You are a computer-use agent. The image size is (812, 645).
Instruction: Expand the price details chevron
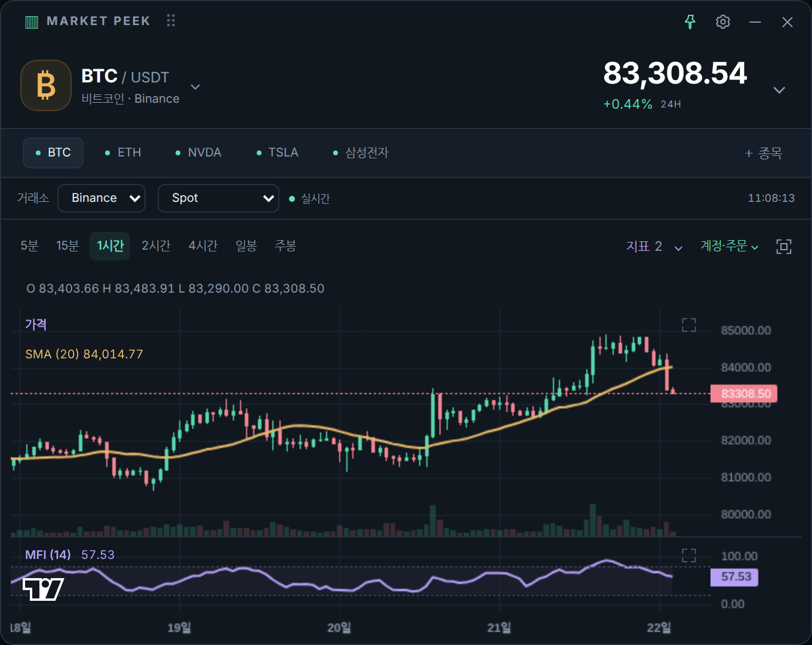pyautogui.click(x=779, y=90)
